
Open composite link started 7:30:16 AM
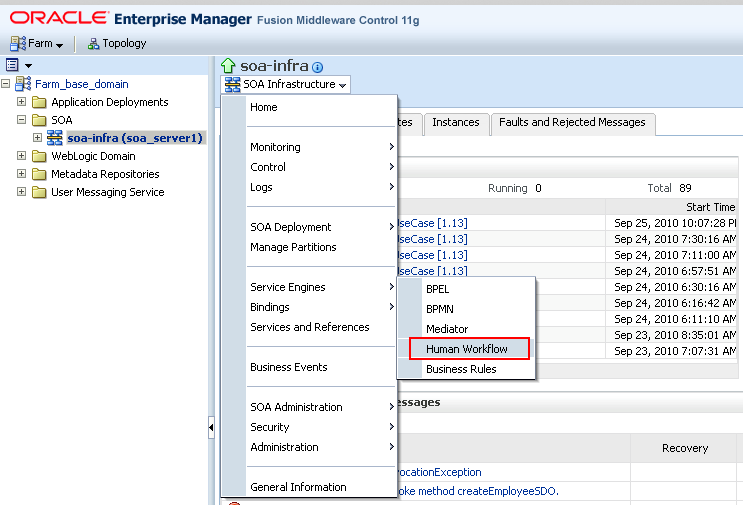tap(433, 239)
